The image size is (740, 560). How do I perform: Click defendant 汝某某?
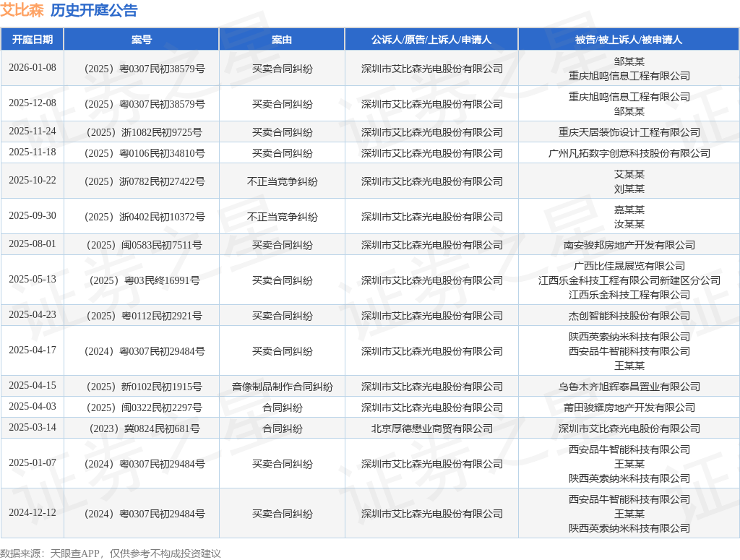pos(629,224)
